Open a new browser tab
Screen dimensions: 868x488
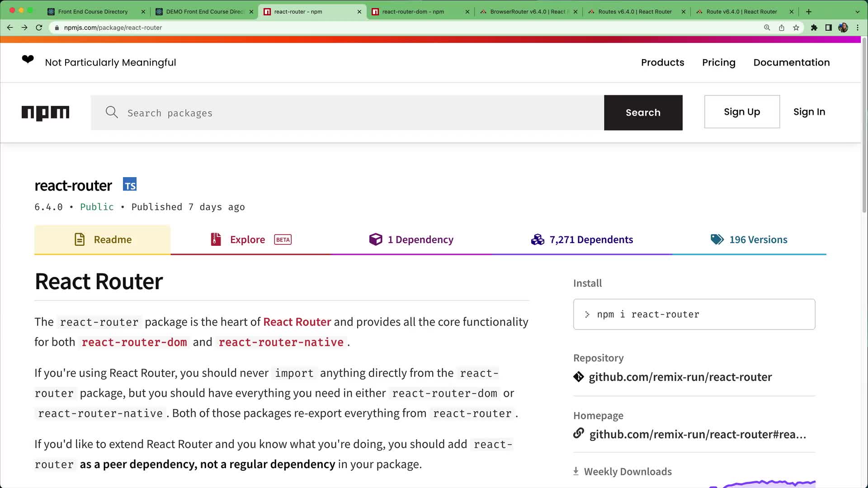809,12
